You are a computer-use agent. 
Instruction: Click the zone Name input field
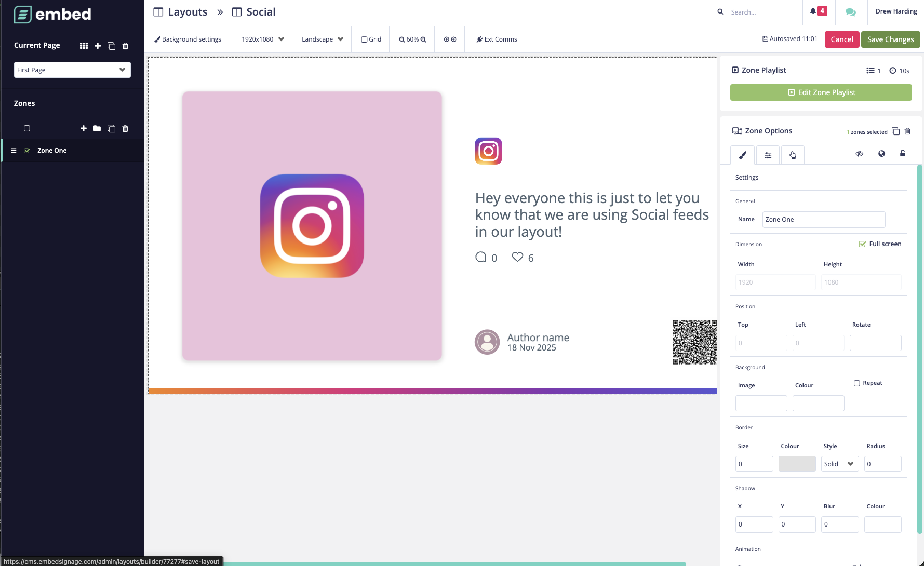pyautogui.click(x=823, y=219)
